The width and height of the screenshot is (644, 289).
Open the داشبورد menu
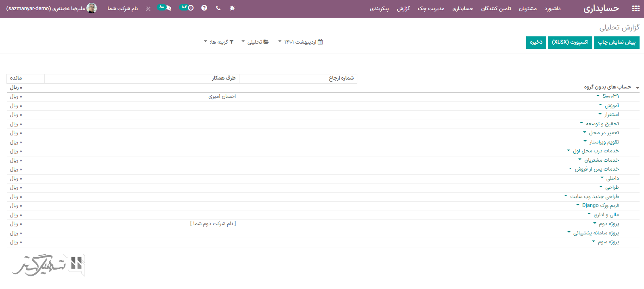click(x=552, y=8)
